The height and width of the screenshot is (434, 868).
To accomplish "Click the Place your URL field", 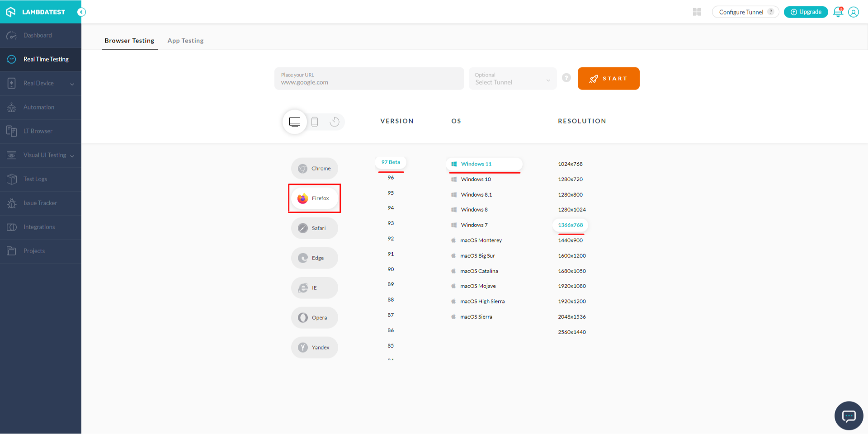I will [x=369, y=79].
